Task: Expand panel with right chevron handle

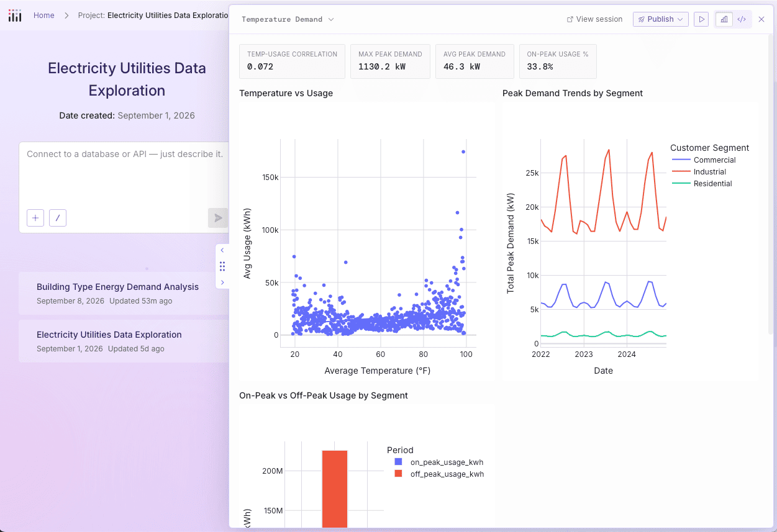Action: point(222,282)
